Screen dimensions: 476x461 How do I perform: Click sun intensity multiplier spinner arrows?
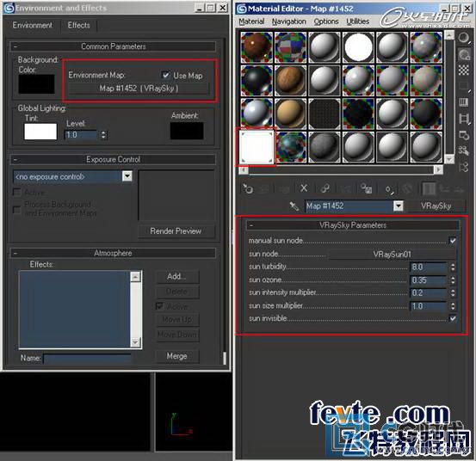(453, 293)
